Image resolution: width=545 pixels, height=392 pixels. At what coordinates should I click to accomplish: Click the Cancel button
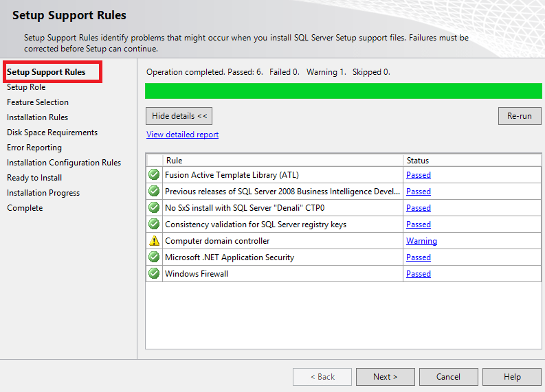point(448,377)
